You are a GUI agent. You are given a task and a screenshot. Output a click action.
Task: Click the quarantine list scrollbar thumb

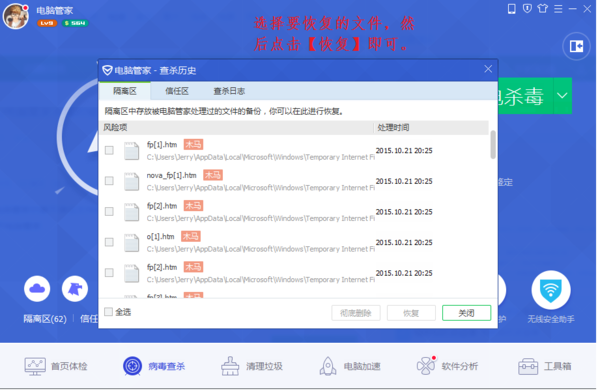pyautogui.click(x=493, y=144)
